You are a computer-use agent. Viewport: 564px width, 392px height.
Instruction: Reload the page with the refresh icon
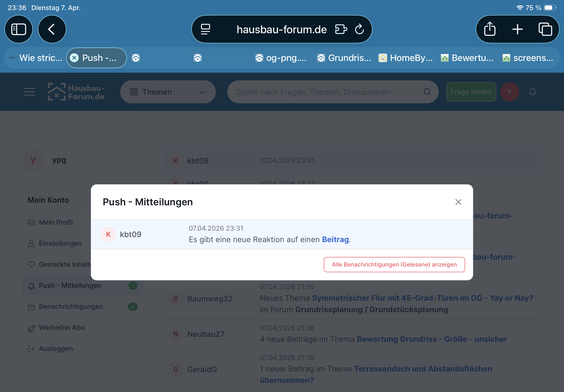(359, 29)
